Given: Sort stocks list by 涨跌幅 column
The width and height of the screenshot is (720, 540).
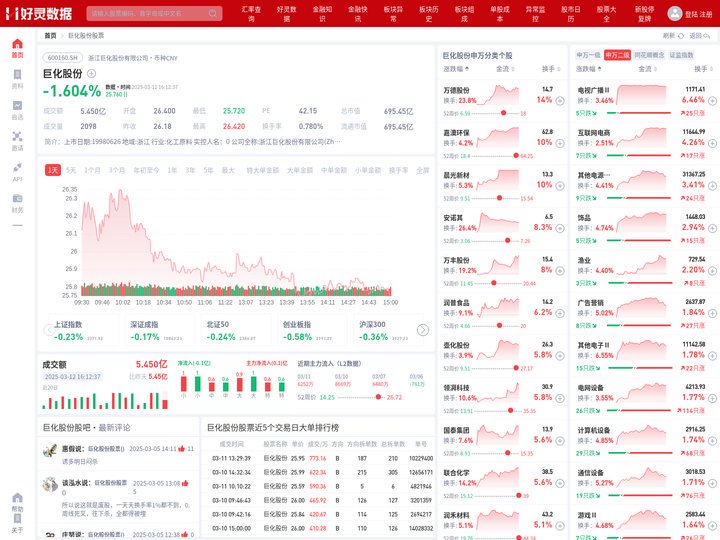Looking at the screenshot, I should pos(456,69).
